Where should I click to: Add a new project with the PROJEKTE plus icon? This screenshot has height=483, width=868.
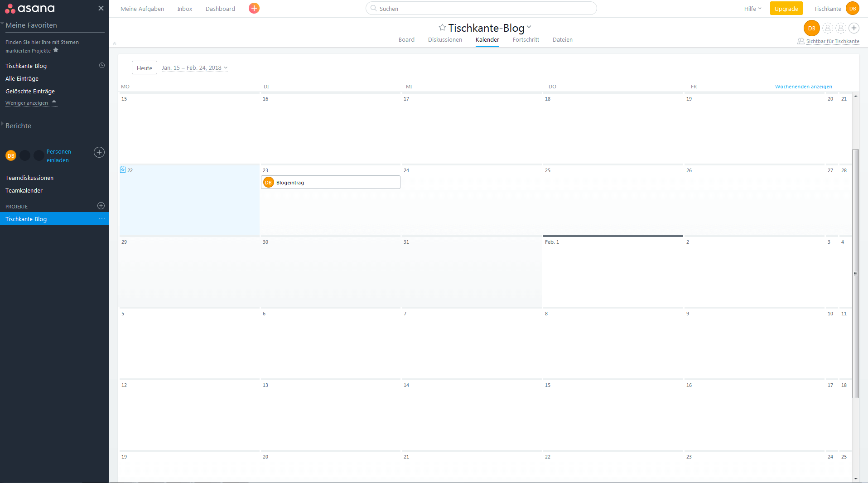pos(101,206)
